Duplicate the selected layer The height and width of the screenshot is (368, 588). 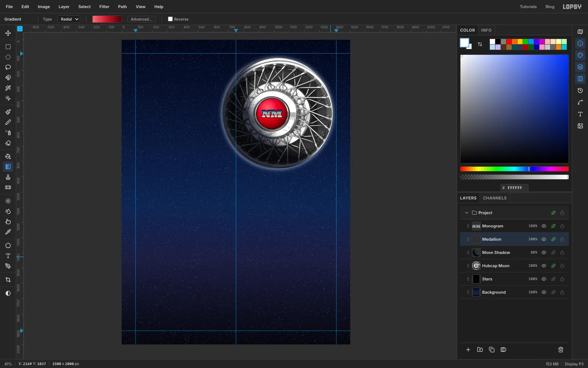coord(492,350)
